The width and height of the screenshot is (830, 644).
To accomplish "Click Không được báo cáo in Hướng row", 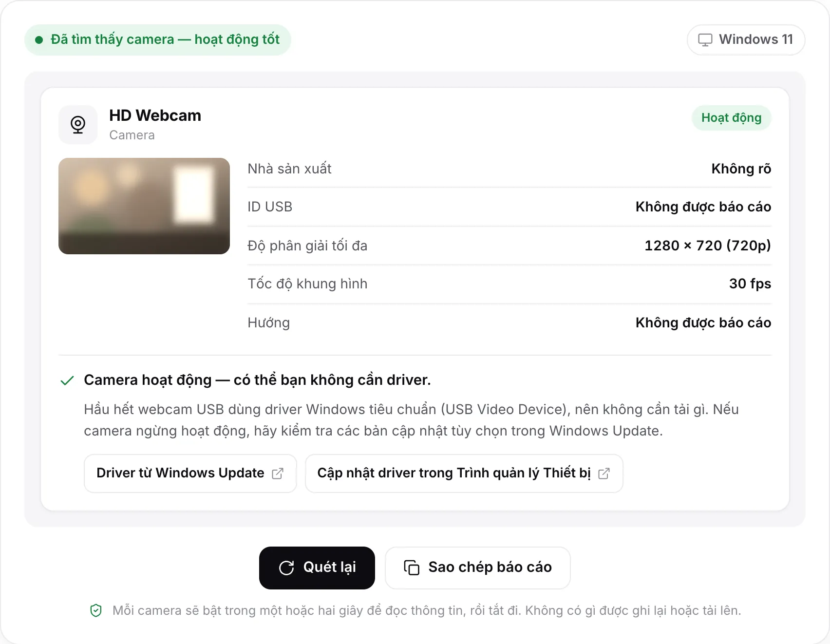I will pos(703,323).
